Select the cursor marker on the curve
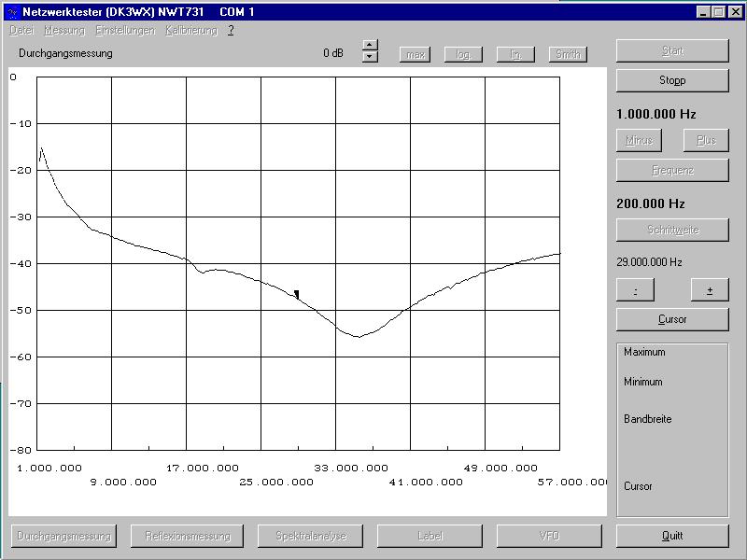747x560 pixels. point(297,294)
